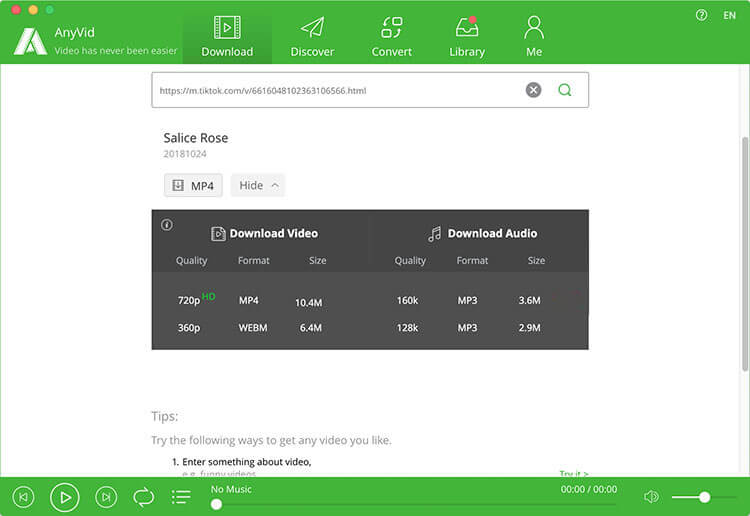Screen dimensions: 750x516
Task: Click the playback progress slider knob
Action: coord(216,504)
